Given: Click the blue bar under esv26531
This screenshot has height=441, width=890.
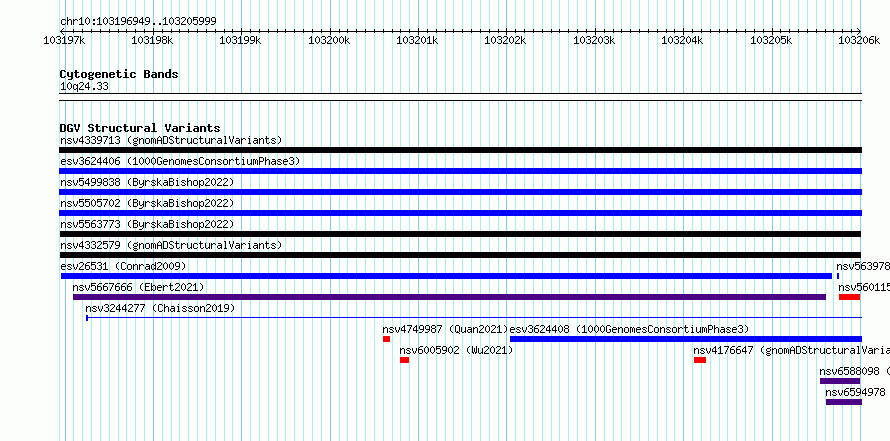Looking at the screenshot, I should click(446, 276).
